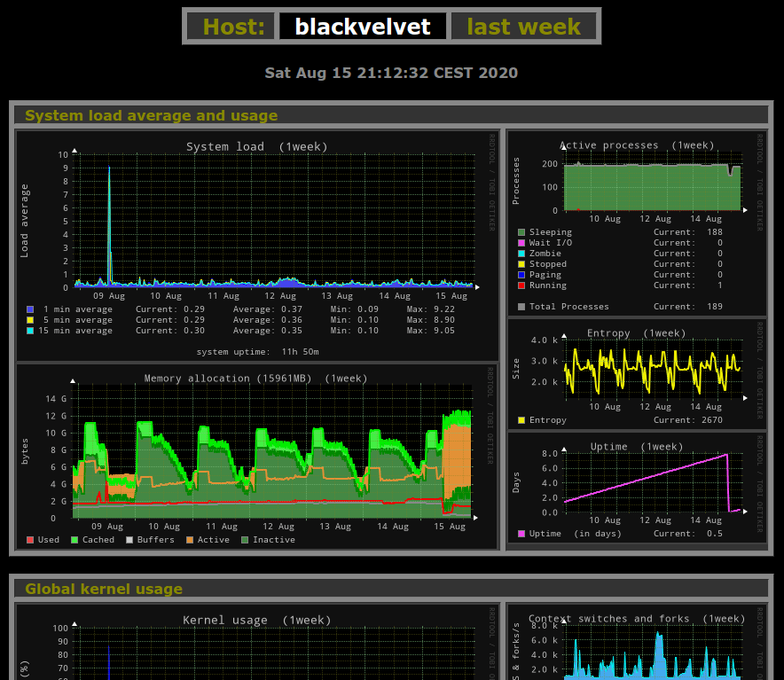The image size is (784, 680).
Task: Click the 'Average: 0.37' load value
Action: pyautogui.click(x=268, y=309)
